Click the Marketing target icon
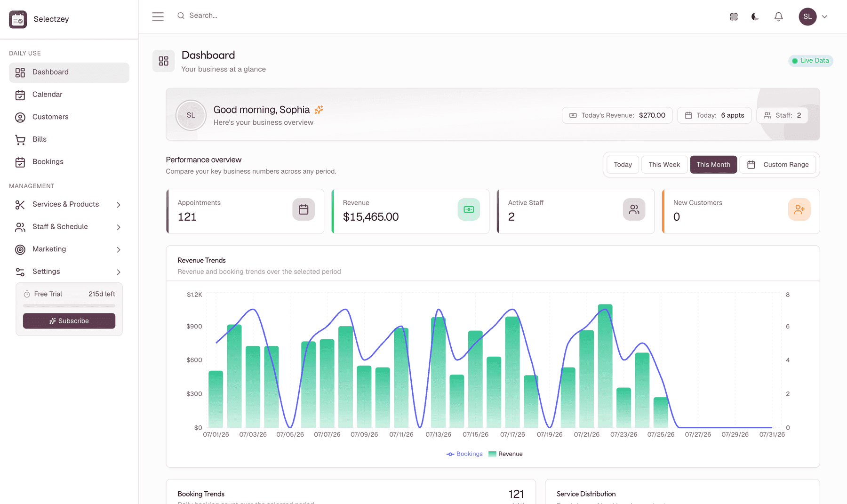 point(20,249)
